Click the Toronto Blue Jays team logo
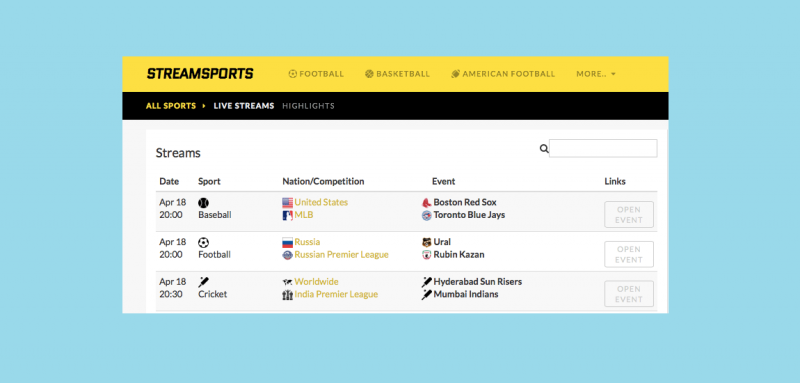This screenshot has width=800, height=383. [x=427, y=215]
